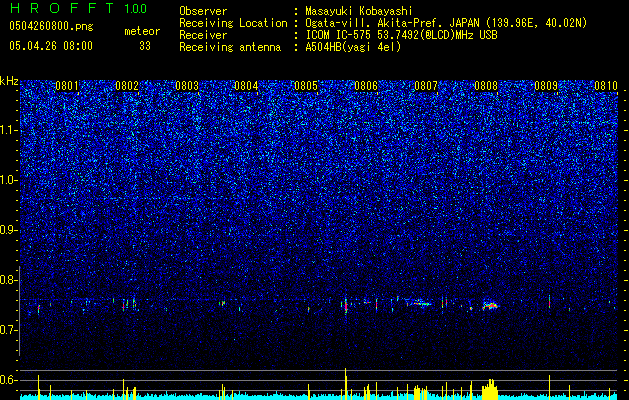Select the file name 0504260800.png
629x400 pixels.
(x=51, y=27)
